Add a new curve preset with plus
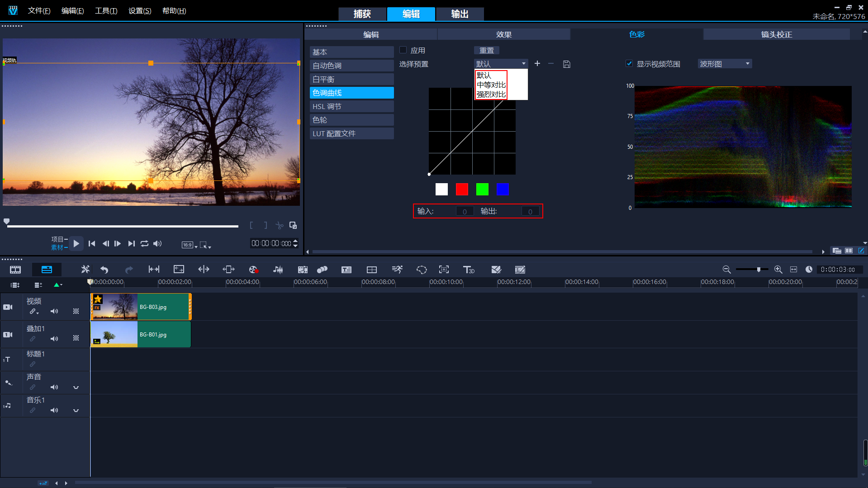The width and height of the screenshot is (868, 488). click(x=537, y=63)
